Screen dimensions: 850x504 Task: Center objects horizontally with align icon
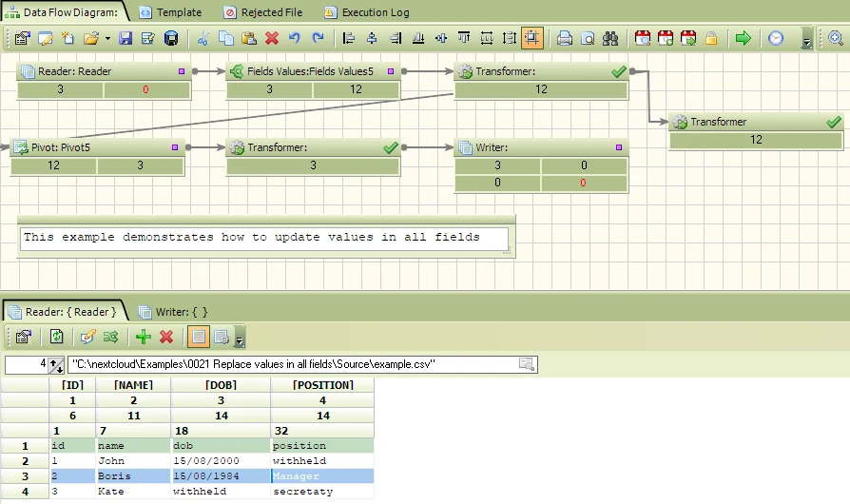pyautogui.click(x=372, y=38)
